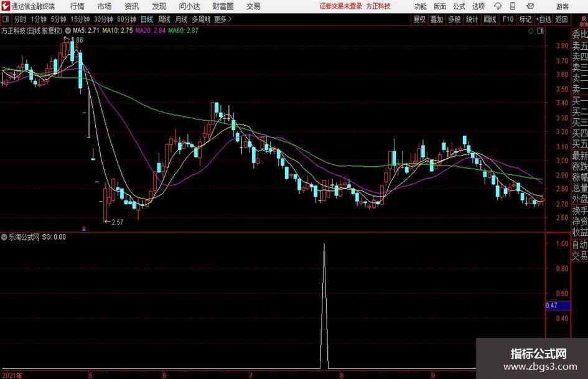Screen dimensions: 588x379
Task: Switch to the 周线 weekly chart tab
Action: 164,19
